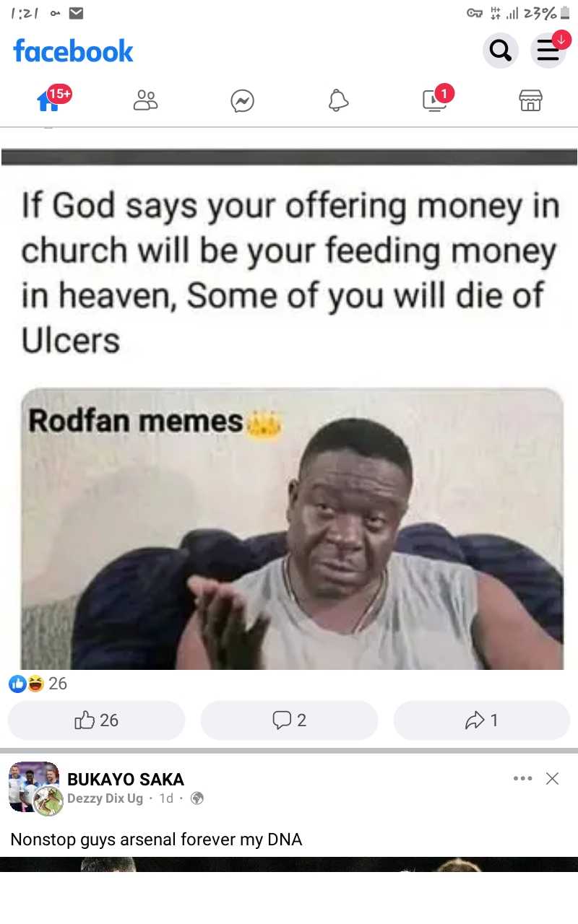This screenshot has width=578, height=924.
Task: Open the Facebook search icon
Action: [500, 51]
